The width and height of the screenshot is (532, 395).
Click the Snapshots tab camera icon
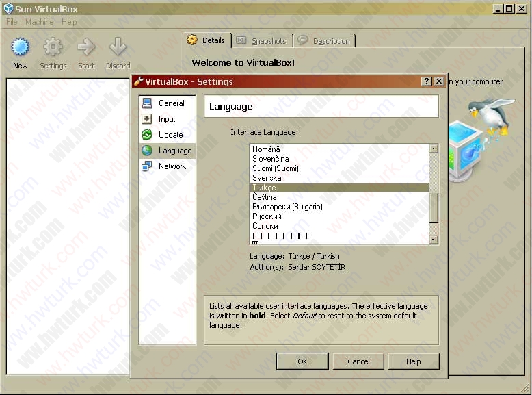(241, 40)
